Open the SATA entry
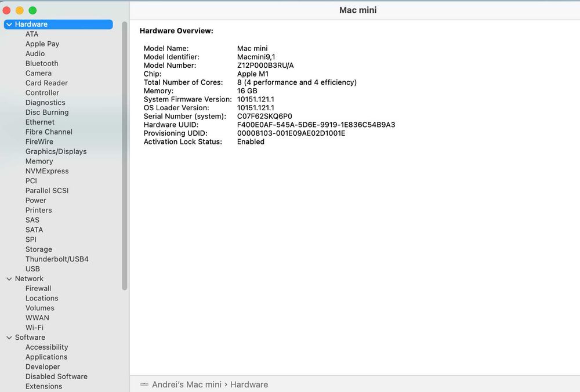Screen dimensions: 580x392 (x=34, y=230)
